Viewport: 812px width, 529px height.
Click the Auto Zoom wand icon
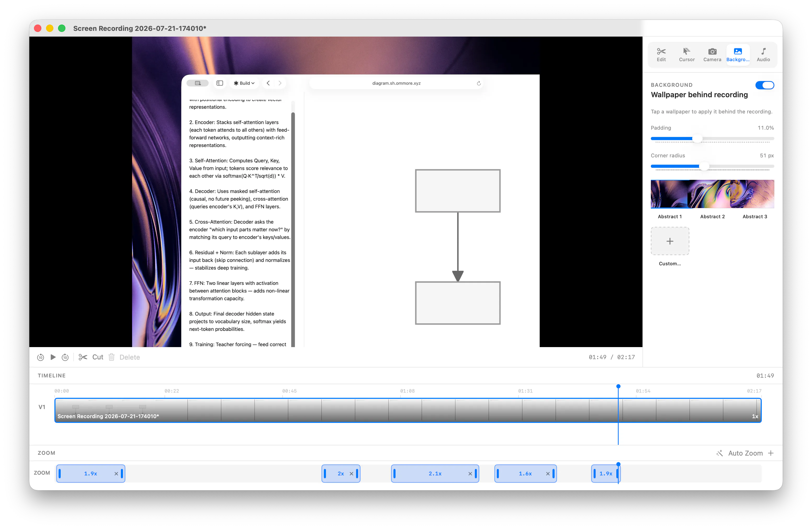720,453
